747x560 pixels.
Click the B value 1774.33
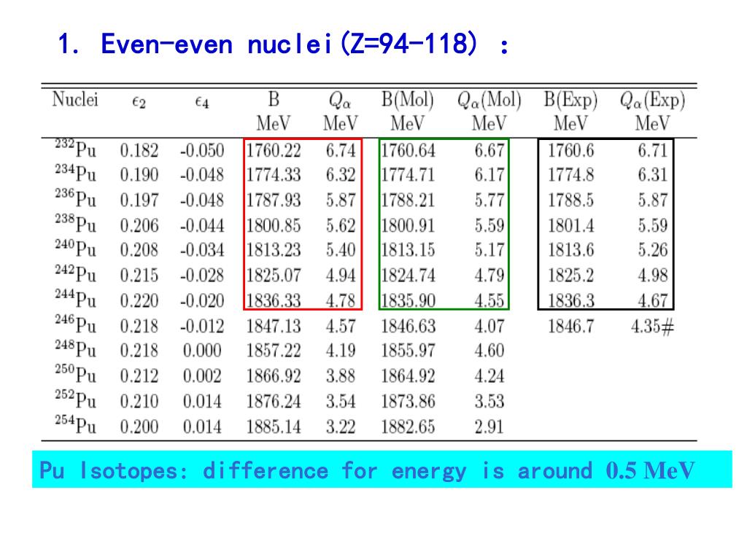[x=274, y=175]
